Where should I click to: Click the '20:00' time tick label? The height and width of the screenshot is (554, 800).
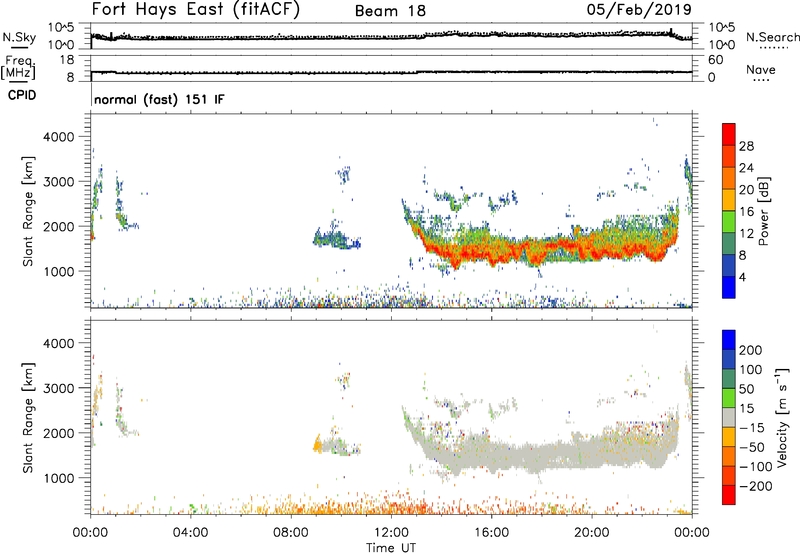tap(592, 533)
